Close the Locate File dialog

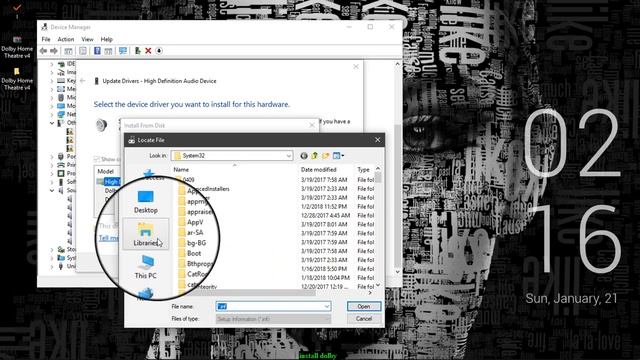[x=378, y=140]
